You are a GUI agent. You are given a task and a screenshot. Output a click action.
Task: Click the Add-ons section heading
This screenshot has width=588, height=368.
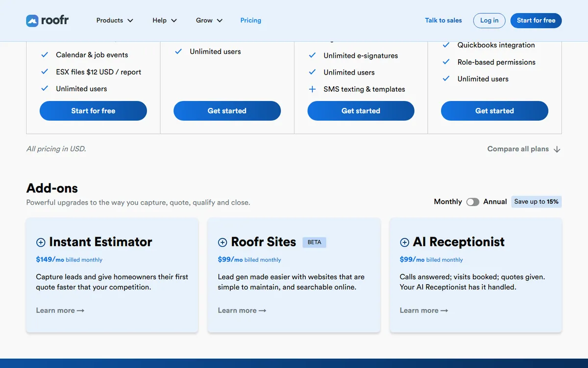[x=52, y=188]
